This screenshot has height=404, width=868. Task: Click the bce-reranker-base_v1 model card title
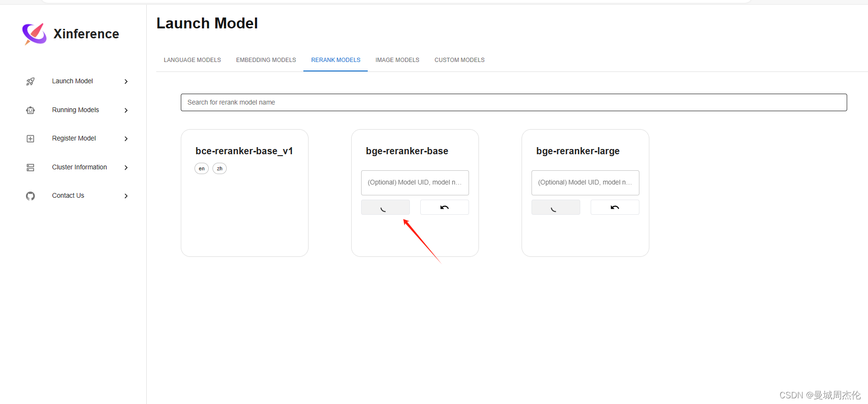[x=244, y=151]
